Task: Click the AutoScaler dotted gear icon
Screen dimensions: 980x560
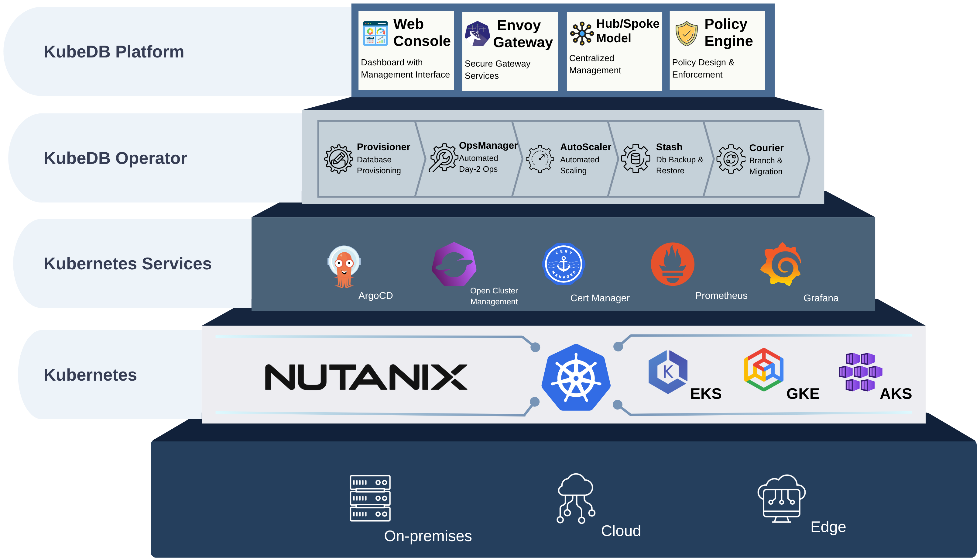Action: [x=540, y=158]
